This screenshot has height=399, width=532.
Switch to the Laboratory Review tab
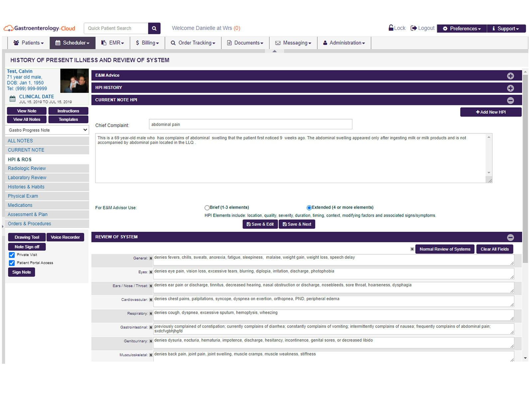(27, 178)
